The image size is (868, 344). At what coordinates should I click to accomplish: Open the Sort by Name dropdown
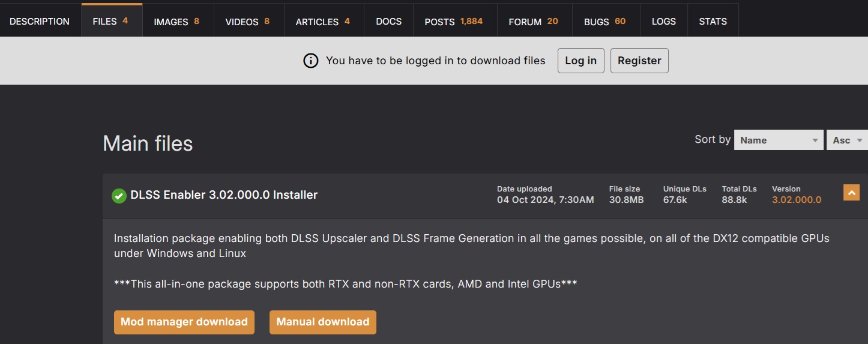[779, 140]
